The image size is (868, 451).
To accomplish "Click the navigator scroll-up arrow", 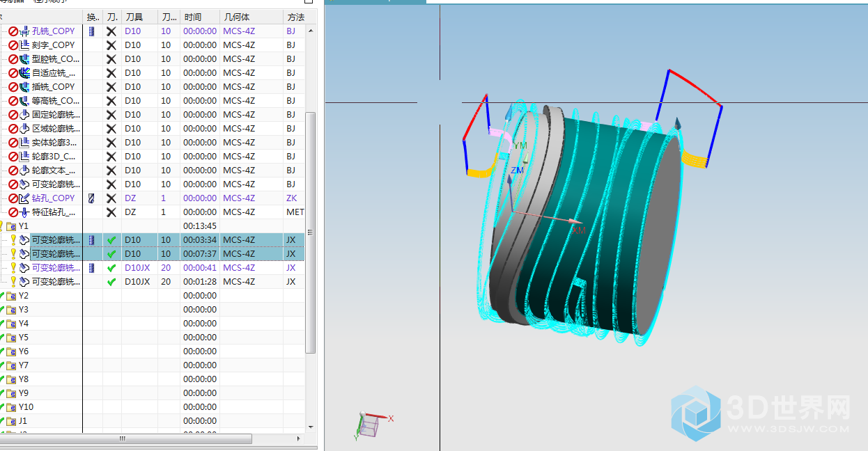I will point(311,31).
